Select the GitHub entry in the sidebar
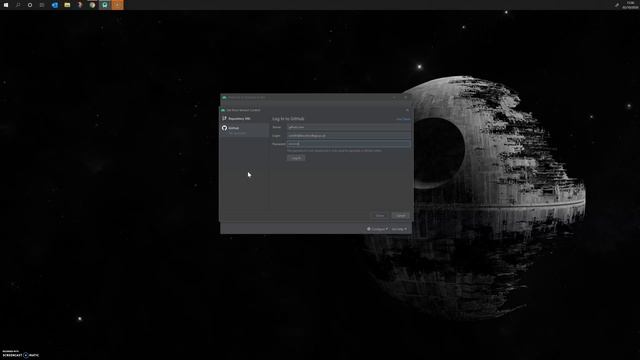 pyautogui.click(x=244, y=130)
